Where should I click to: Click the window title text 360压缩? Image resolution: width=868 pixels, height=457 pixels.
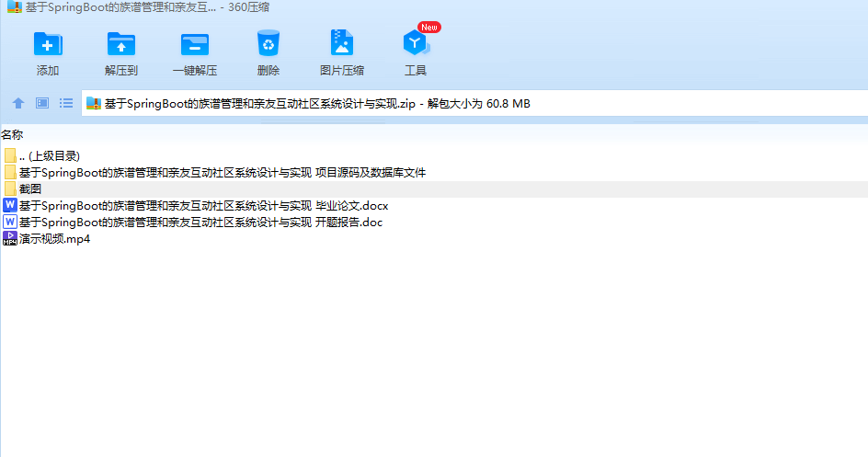click(x=248, y=7)
